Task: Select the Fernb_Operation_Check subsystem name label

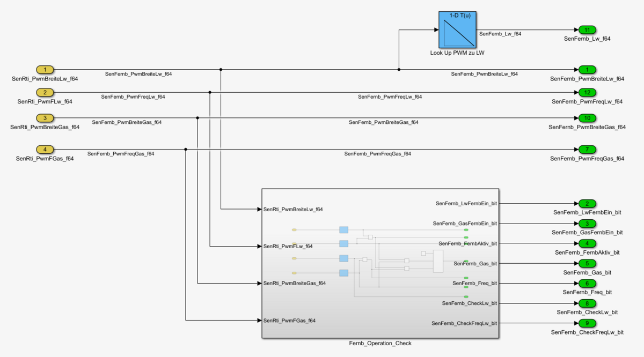Action: 380,344
